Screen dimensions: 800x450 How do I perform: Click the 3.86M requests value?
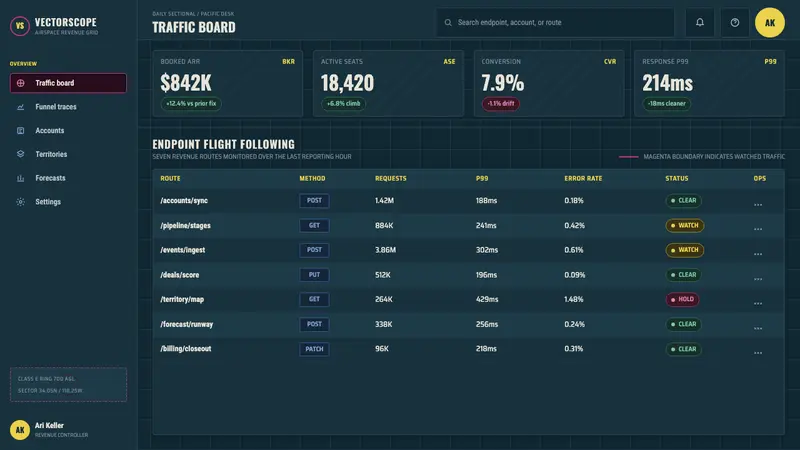coord(385,250)
